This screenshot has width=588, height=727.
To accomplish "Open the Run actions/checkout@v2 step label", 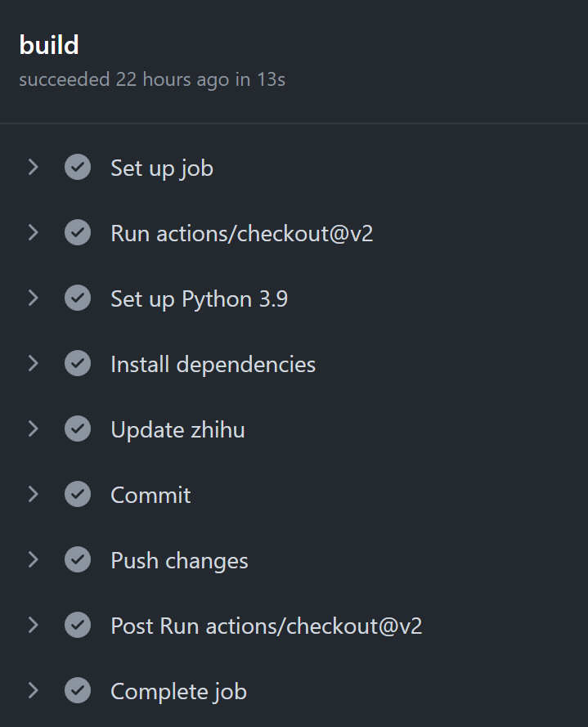I will click(x=241, y=234).
